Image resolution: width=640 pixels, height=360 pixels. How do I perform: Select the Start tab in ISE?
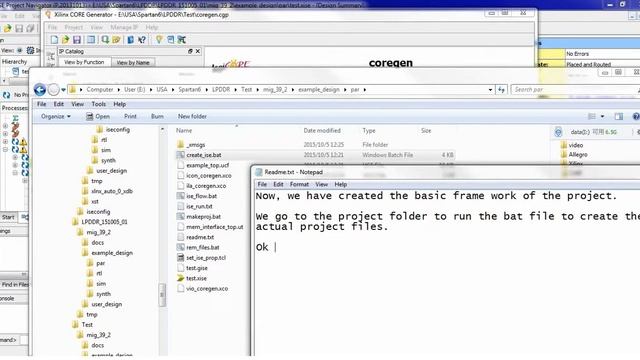pos(8,217)
